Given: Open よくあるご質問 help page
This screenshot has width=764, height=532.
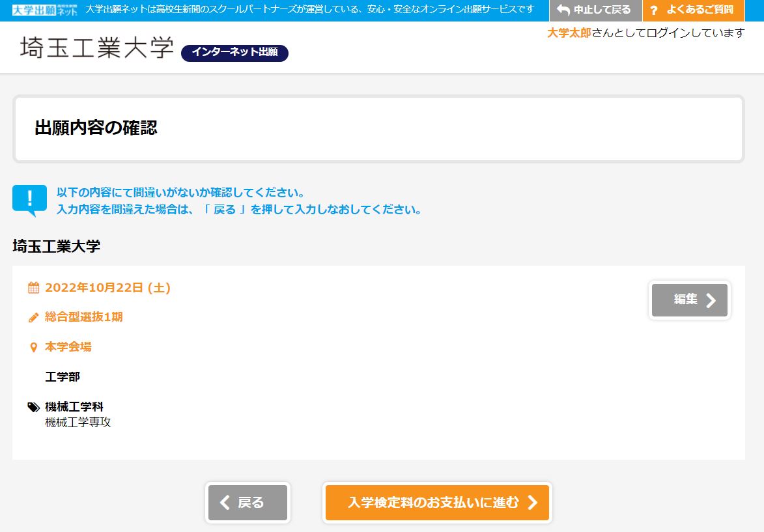Looking at the screenshot, I should (694, 10).
